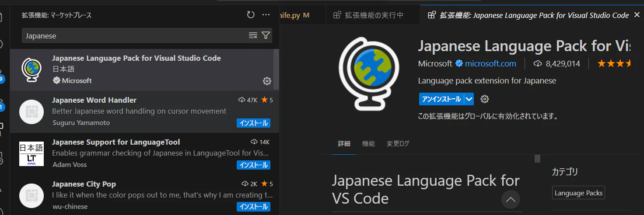Click the wu-chinese publisher name

[x=70, y=207]
